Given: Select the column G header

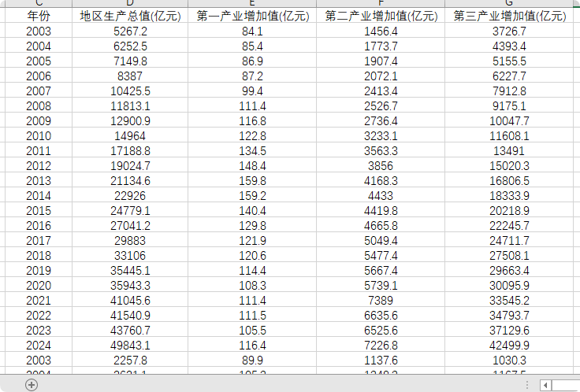Looking at the screenshot, I should [509, 3].
